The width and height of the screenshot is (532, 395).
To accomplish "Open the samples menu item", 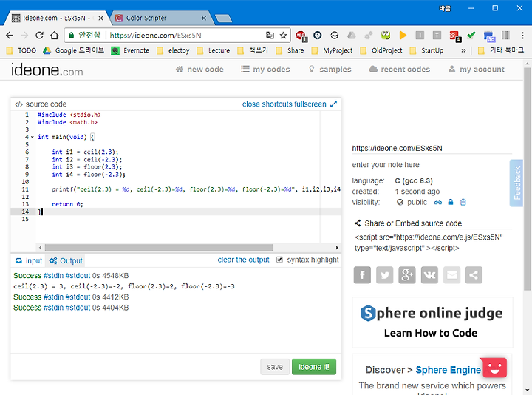I will 330,70.
